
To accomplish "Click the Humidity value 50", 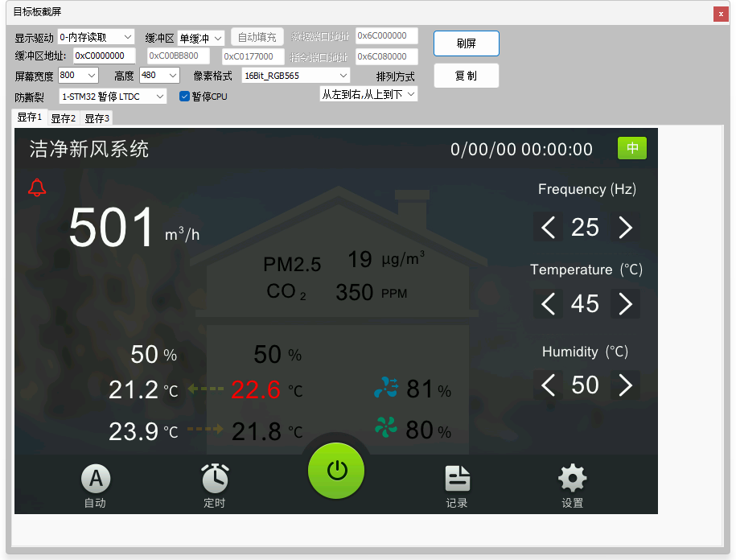I will tap(585, 385).
